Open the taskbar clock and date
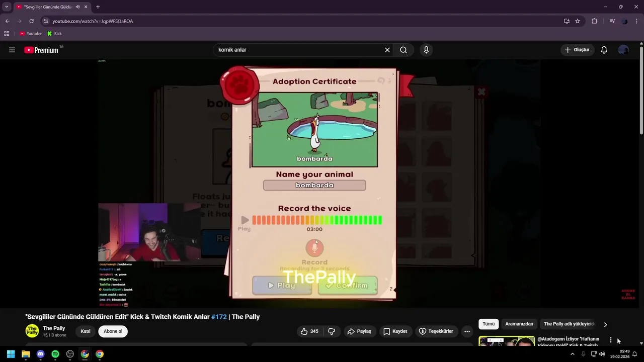 620,354
